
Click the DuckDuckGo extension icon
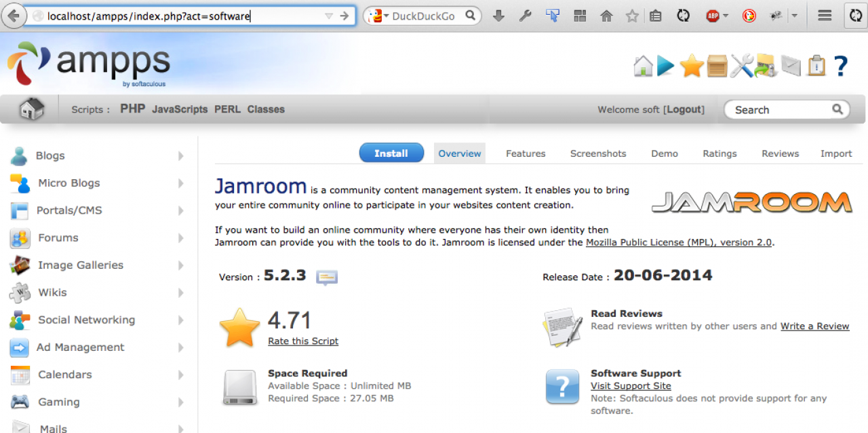point(749,16)
